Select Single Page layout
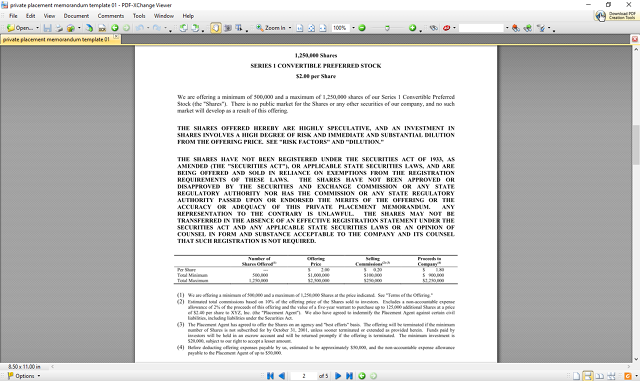 point(576,376)
